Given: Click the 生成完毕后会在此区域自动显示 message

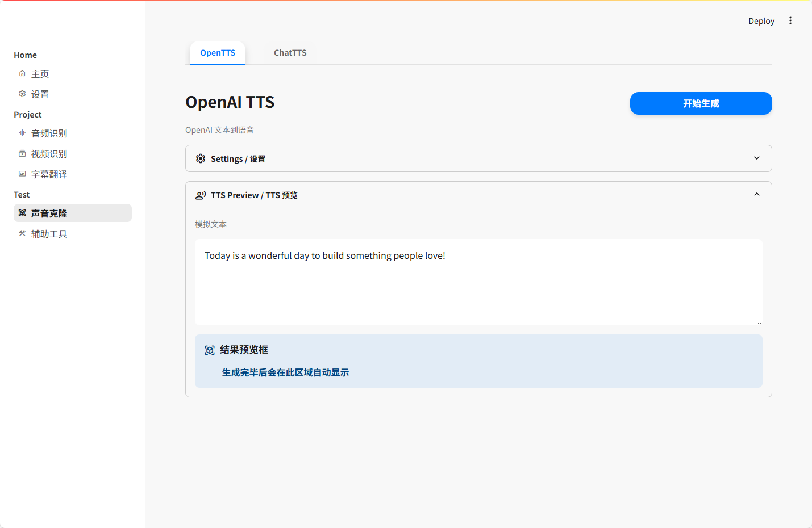Looking at the screenshot, I should coord(285,372).
